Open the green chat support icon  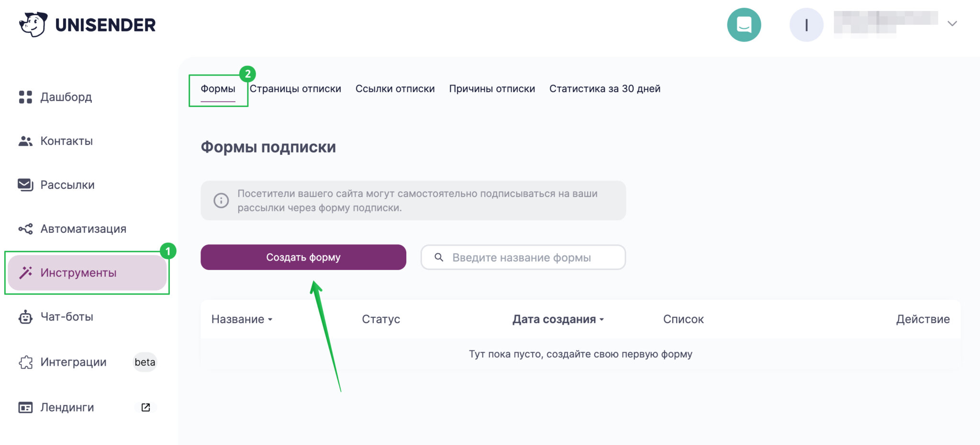click(744, 25)
